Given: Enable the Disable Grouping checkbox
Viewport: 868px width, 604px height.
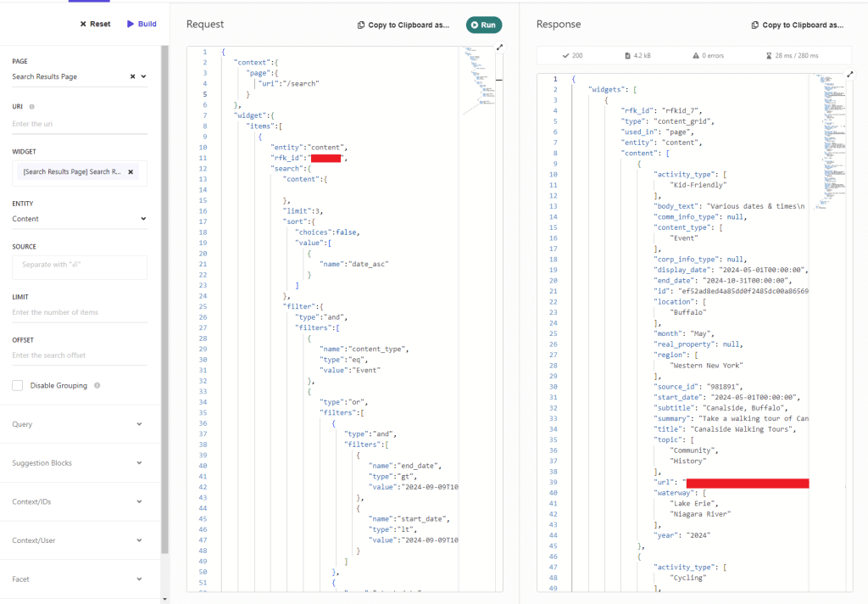Looking at the screenshot, I should 18,385.
